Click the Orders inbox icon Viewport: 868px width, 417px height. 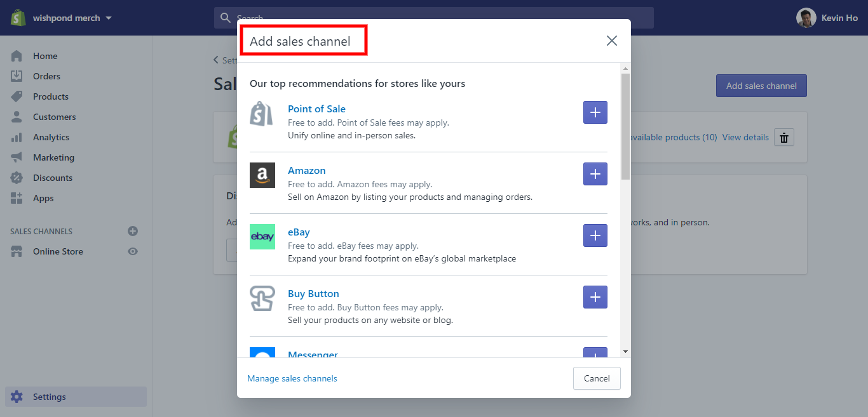click(x=17, y=76)
